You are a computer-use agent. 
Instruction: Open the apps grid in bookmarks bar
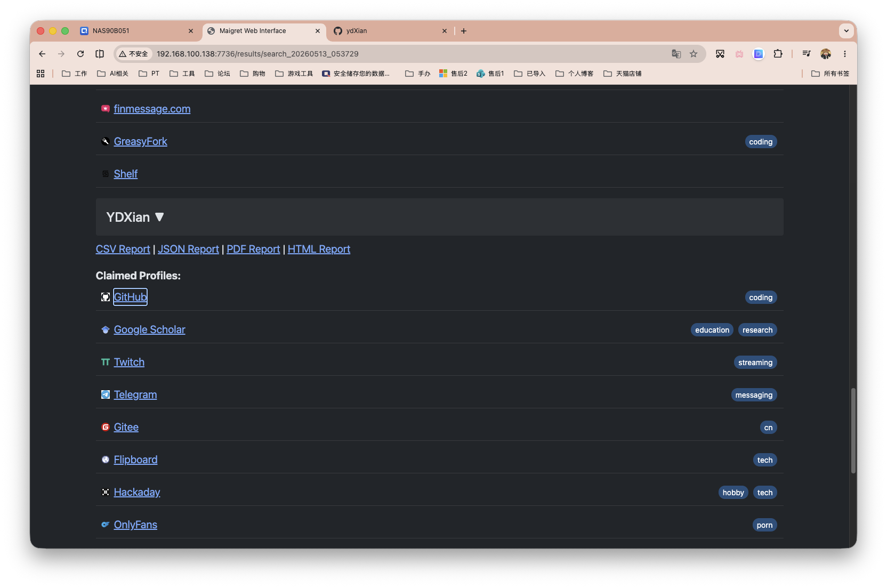[41, 74]
